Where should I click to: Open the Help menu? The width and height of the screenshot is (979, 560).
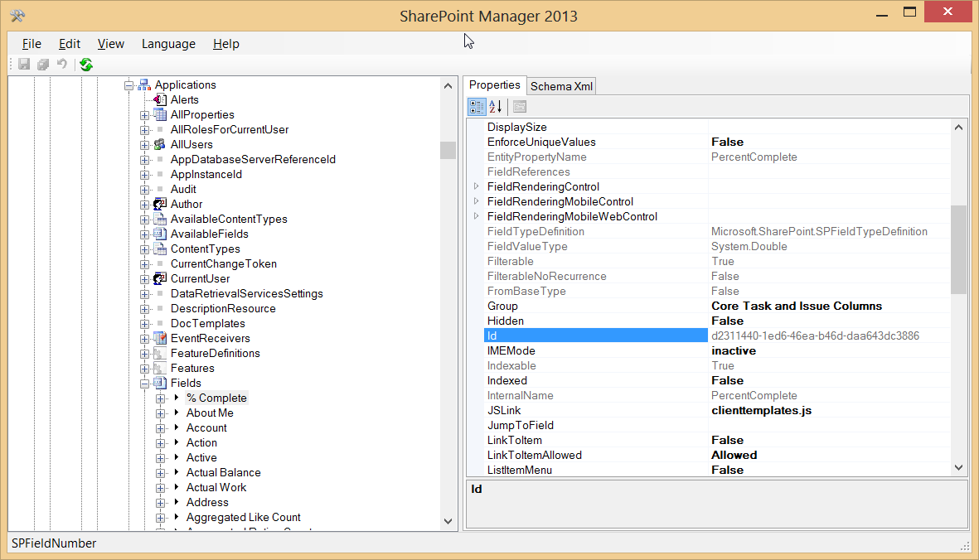click(226, 44)
